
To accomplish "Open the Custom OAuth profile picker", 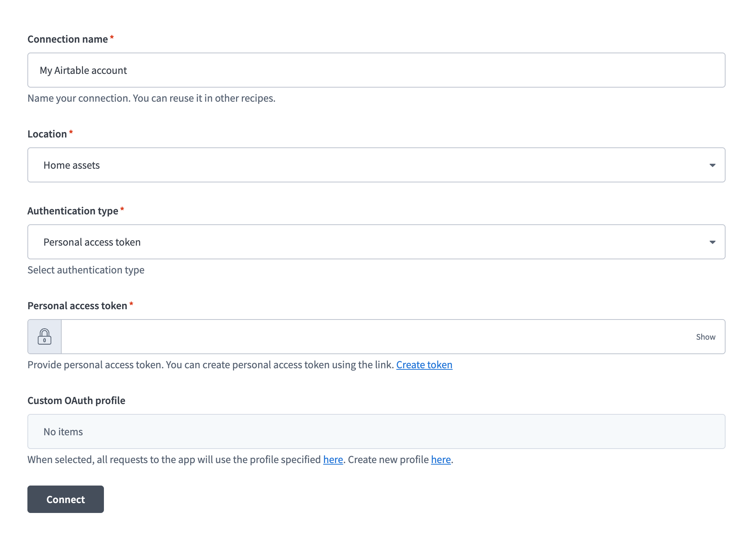I will coord(376,431).
